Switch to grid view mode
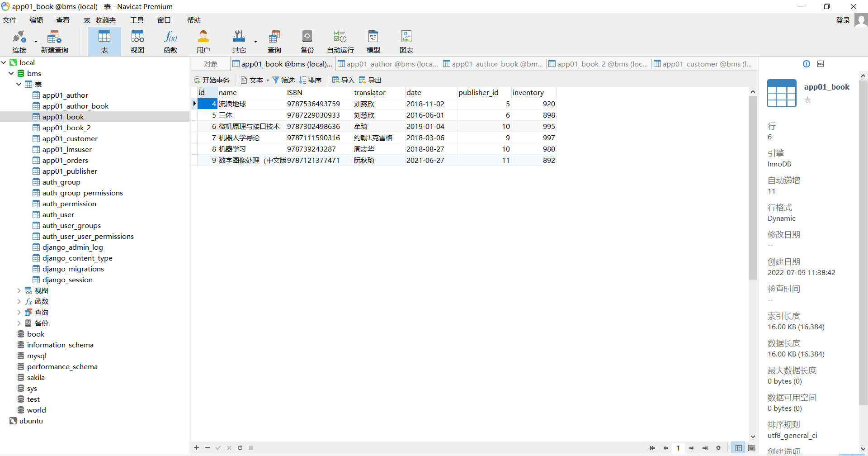868x456 pixels. click(739, 448)
